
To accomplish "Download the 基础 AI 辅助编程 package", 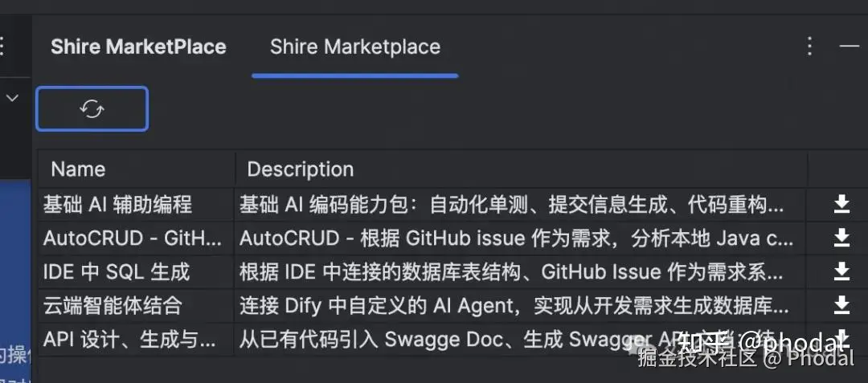I will [x=841, y=204].
